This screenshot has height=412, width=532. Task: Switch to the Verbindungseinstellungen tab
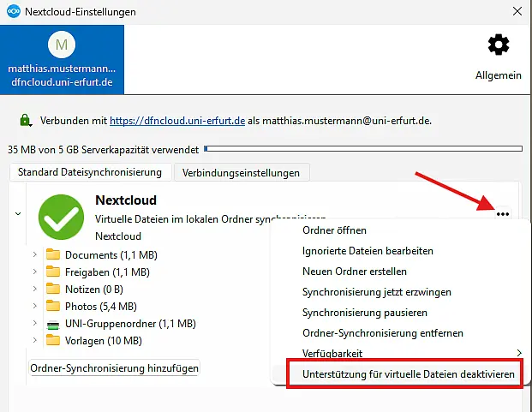[x=242, y=173]
